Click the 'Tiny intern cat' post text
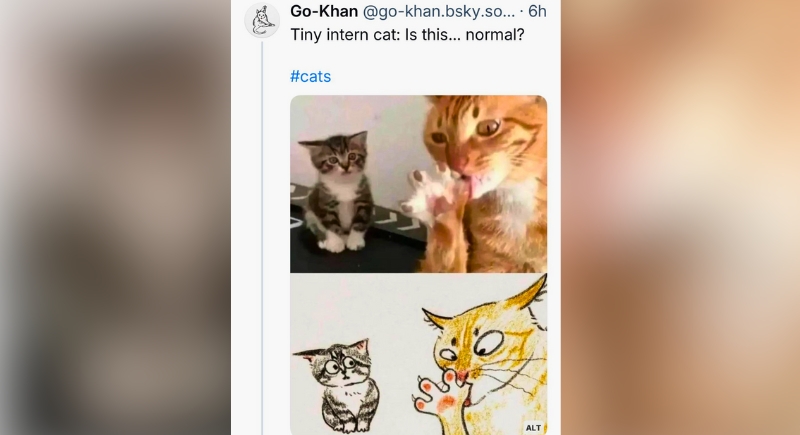The image size is (800, 435). tap(407, 34)
